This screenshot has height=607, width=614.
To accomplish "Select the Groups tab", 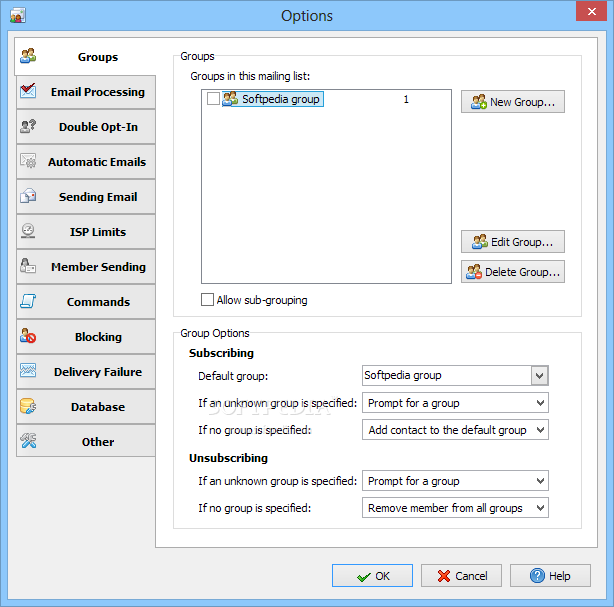I will (85, 56).
